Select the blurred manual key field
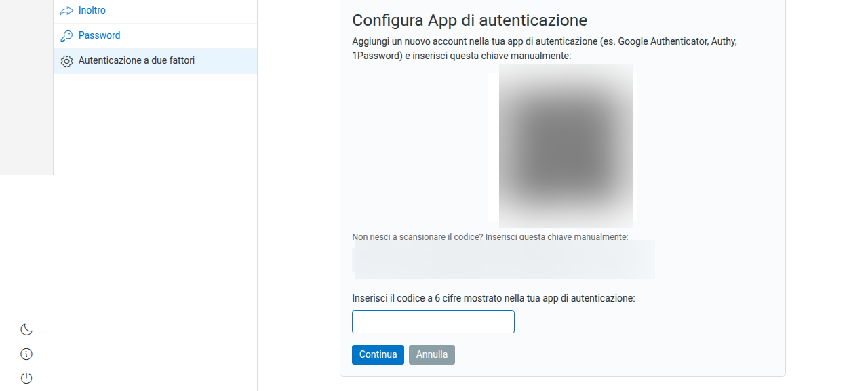The width and height of the screenshot is (868, 391). pyautogui.click(x=504, y=260)
